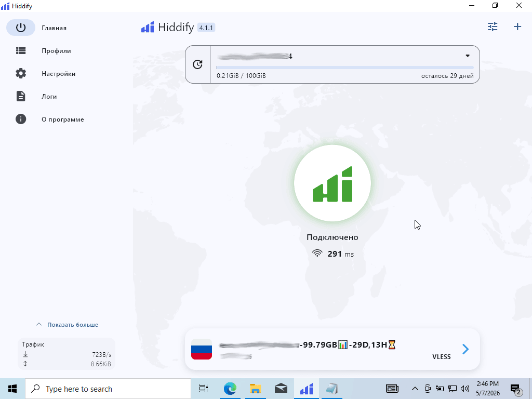Viewport: 532px width, 399px height.
Task: Go to Настройки settings
Action: (58, 73)
